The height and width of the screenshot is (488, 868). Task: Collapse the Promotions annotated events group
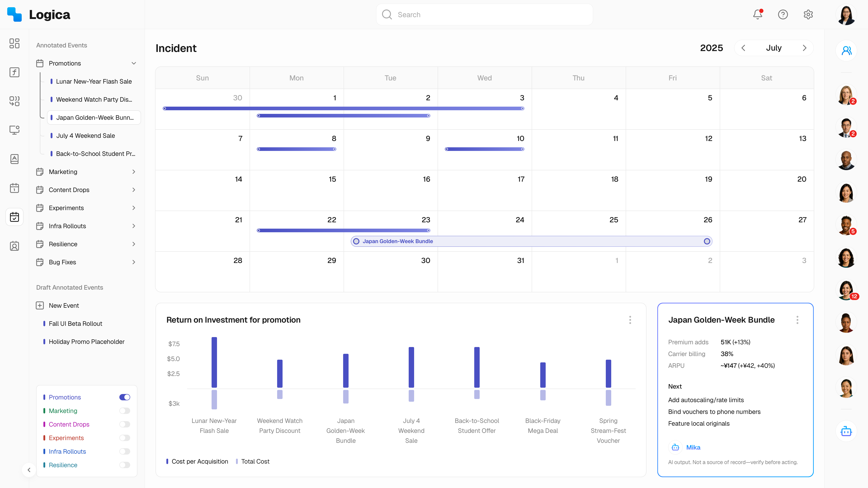click(x=134, y=63)
